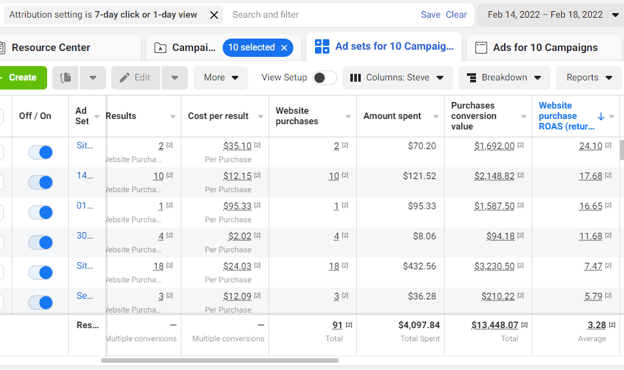624x370 pixels.
Task: Open the Breakdown dropdown
Action: [x=504, y=78]
